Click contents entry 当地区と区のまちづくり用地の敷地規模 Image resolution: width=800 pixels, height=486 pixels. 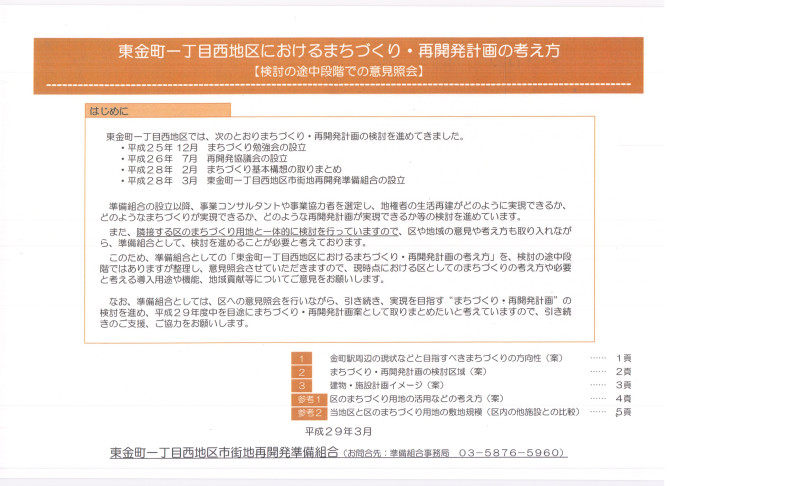click(x=455, y=412)
